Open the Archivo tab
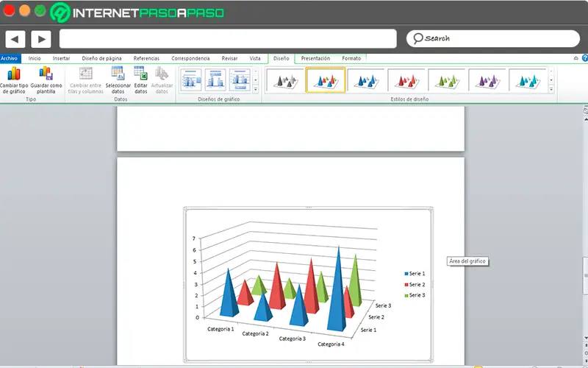588x368 pixels. 10,59
